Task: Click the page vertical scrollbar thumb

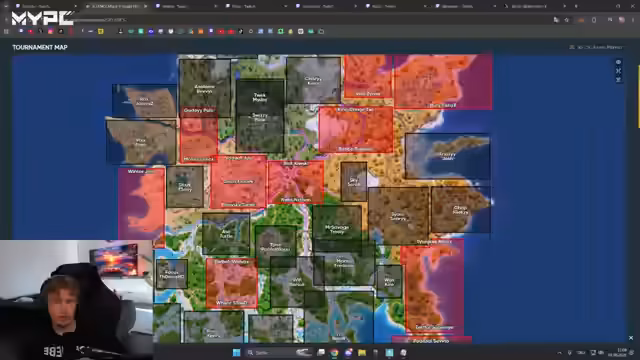Action: [x=638, y=96]
